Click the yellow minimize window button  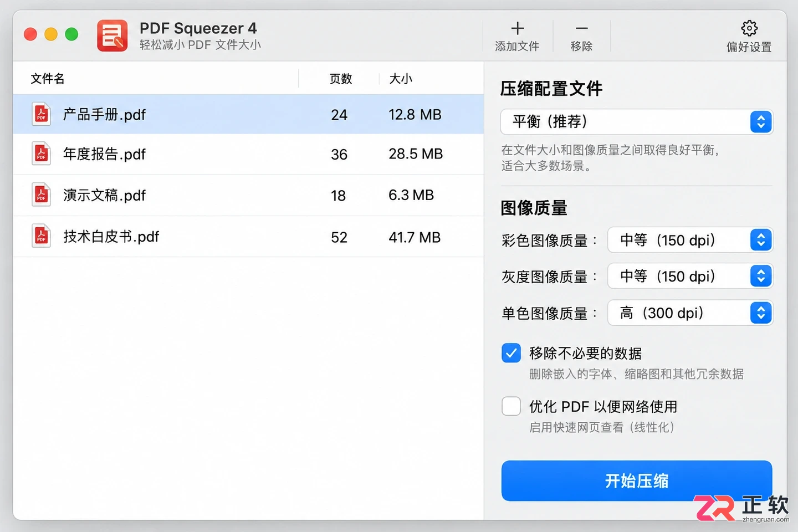pos(51,34)
